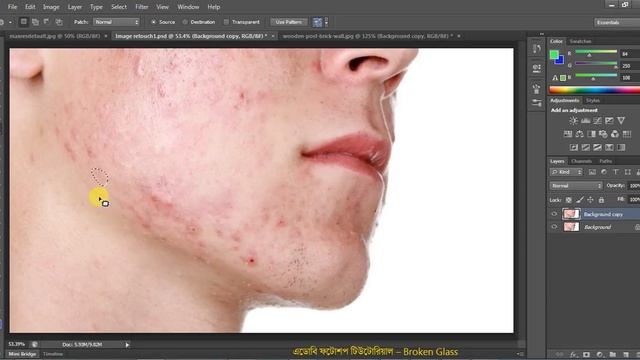Switch to the Styles tab
640x360 pixels.
593,100
